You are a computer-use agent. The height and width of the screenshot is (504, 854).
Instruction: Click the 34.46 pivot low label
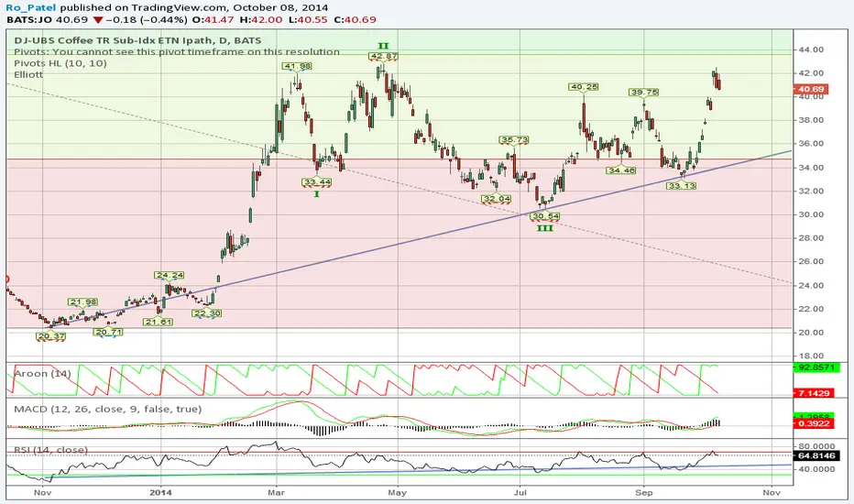(x=621, y=170)
